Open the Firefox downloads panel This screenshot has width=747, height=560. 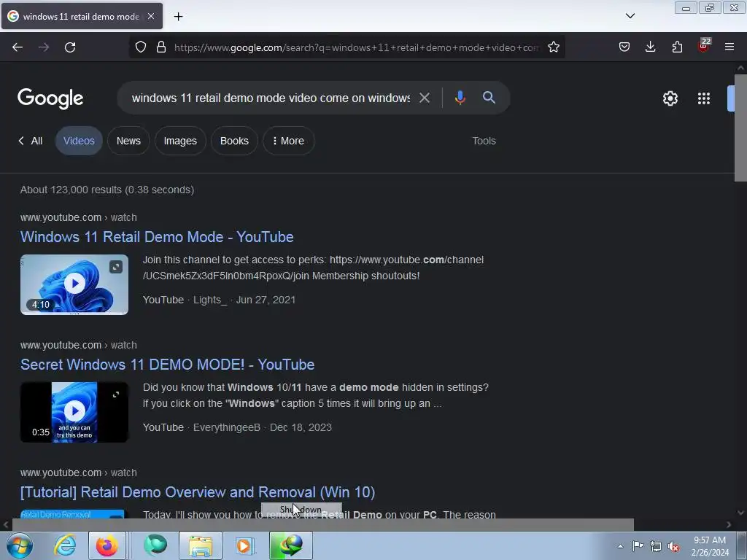click(650, 47)
